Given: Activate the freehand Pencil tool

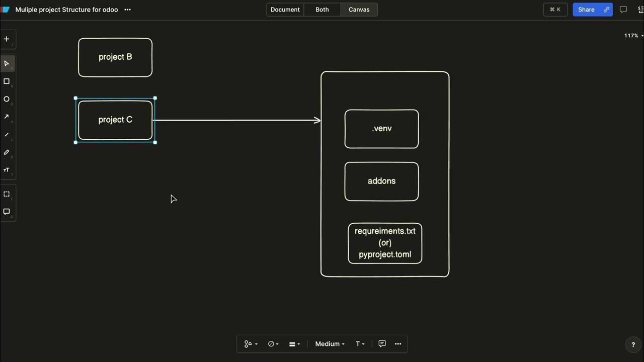Looking at the screenshot, I should [7, 152].
